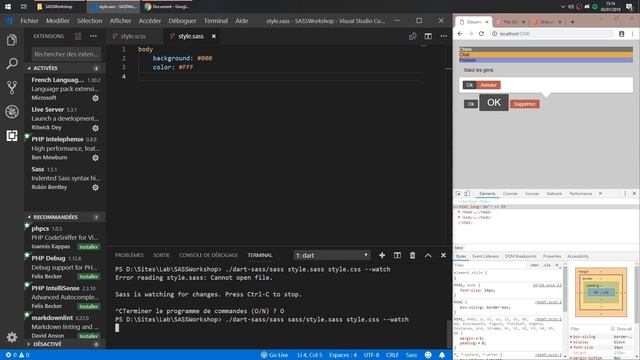The width and height of the screenshot is (640, 360).
Task: Switch to the PROBLÈMES panel tab
Action: click(x=129, y=255)
